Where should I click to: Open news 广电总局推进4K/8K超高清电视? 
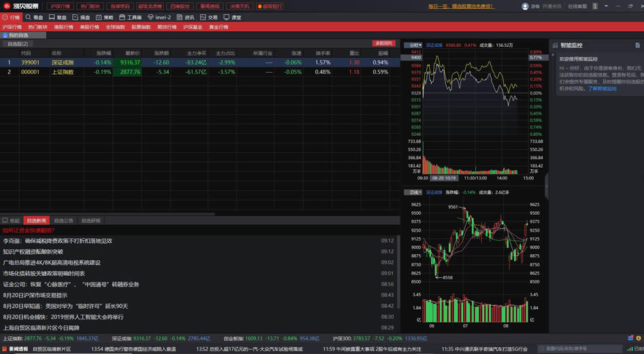point(52,262)
